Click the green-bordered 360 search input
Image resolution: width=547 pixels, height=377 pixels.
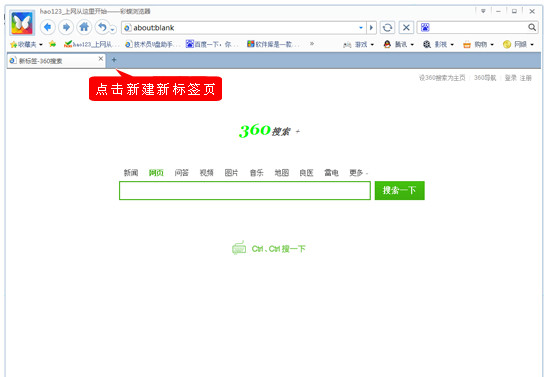pos(245,190)
